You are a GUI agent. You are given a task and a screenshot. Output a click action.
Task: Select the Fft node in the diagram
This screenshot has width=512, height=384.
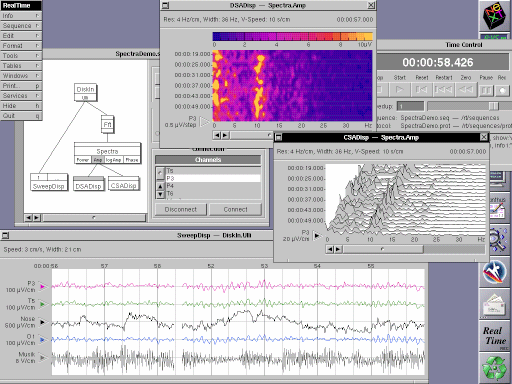point(107,124)
